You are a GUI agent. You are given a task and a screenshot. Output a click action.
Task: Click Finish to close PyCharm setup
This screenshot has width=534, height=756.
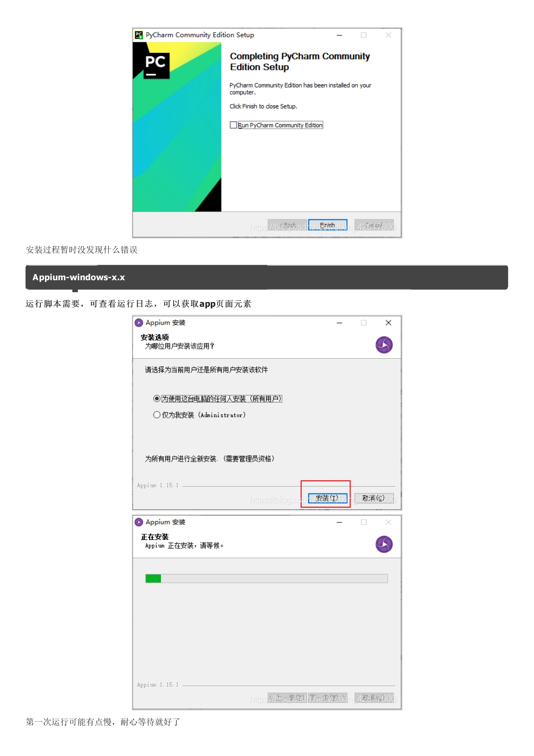[x=327, y=225]
